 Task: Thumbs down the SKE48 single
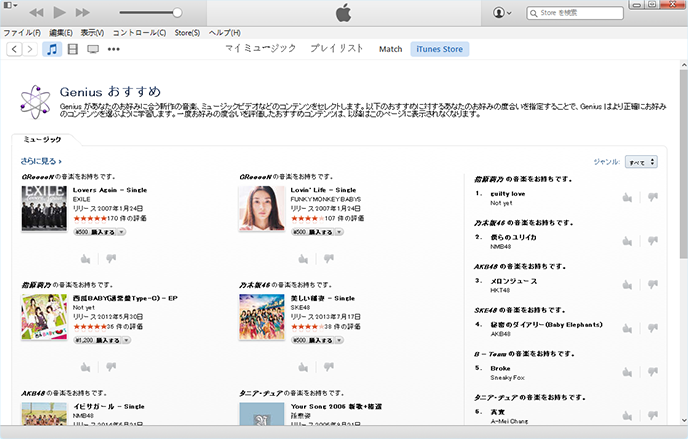pos(329,367)
